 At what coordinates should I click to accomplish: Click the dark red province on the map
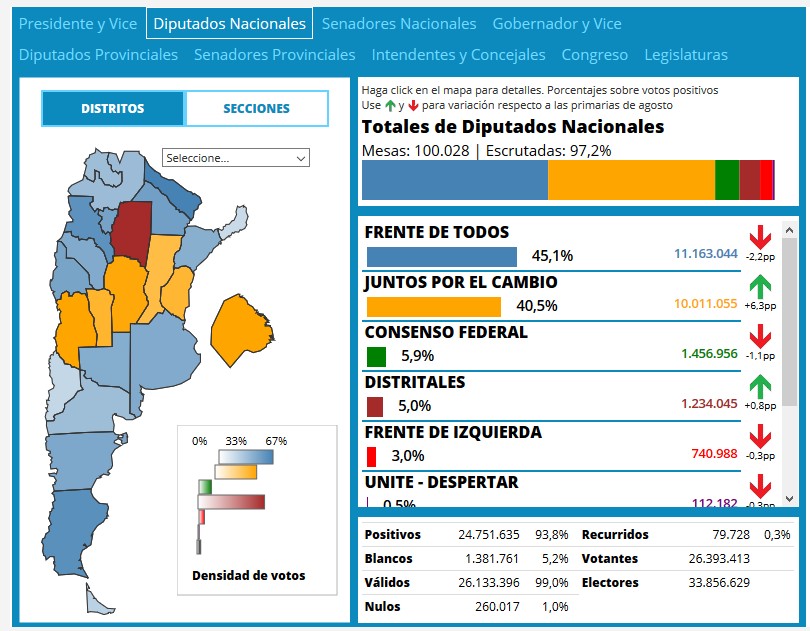click(131, 228)
